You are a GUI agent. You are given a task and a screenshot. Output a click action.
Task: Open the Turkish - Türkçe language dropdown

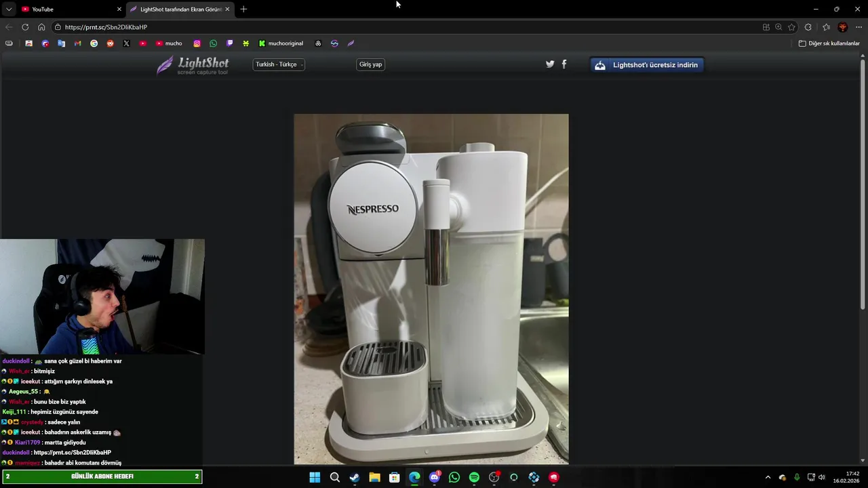279,64
